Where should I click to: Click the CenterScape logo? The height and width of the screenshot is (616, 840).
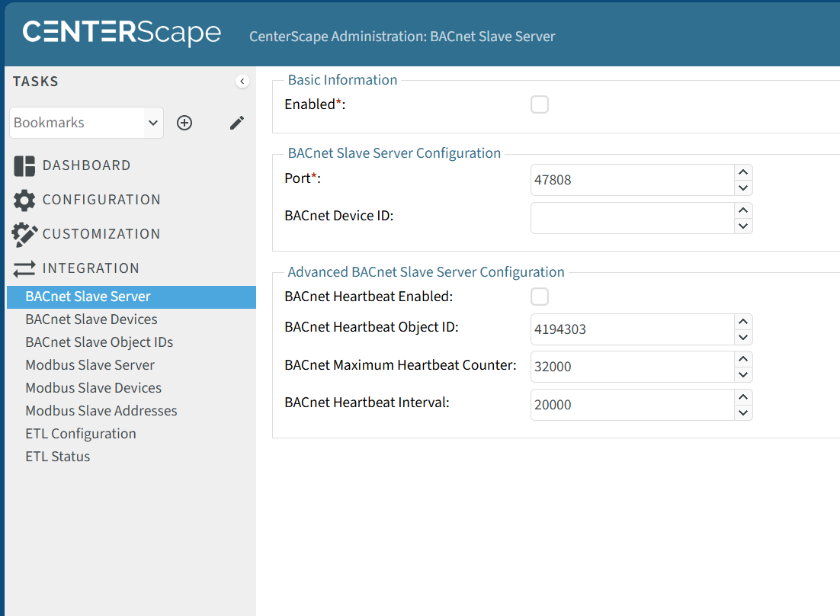point(122,34)
